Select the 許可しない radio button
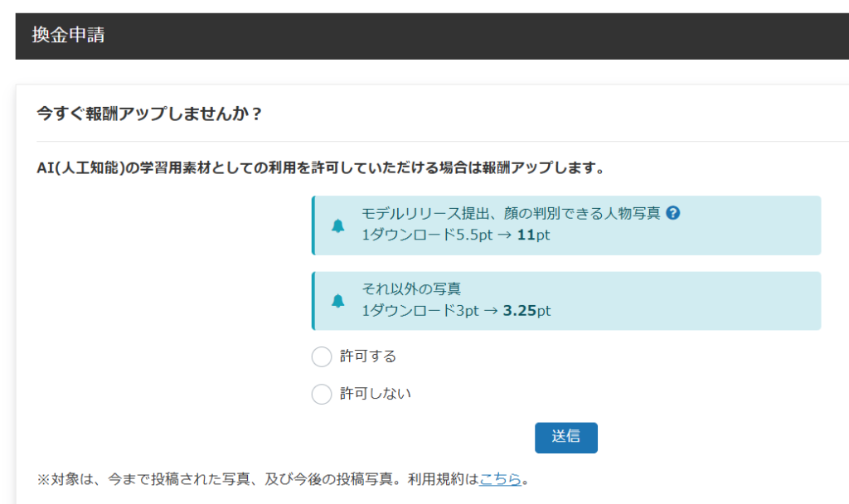Image resolution: width=849 pixels, height=504 pixels. [x=322, y=394]
